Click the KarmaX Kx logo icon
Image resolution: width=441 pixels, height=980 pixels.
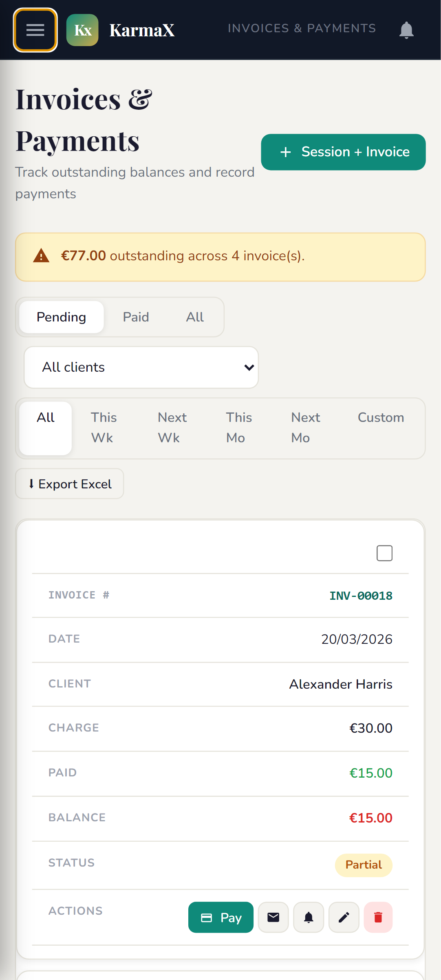[x=82, y=30]
